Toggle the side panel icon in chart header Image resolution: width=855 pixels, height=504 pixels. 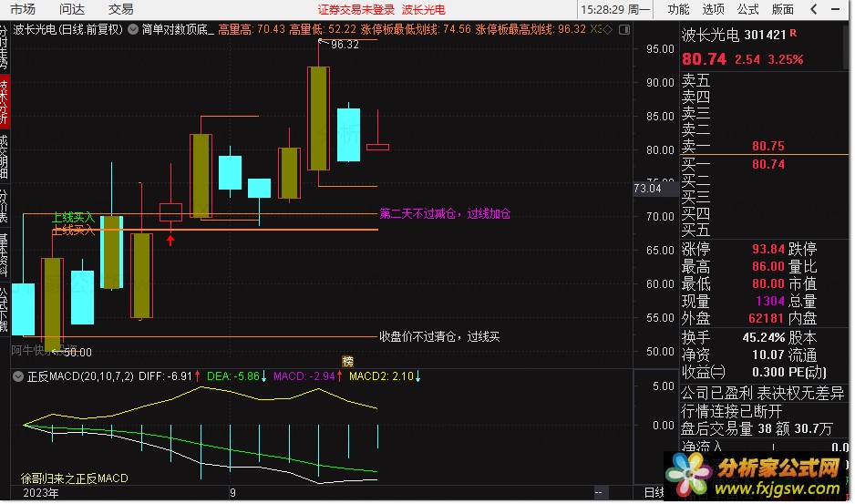click(624, 29)
